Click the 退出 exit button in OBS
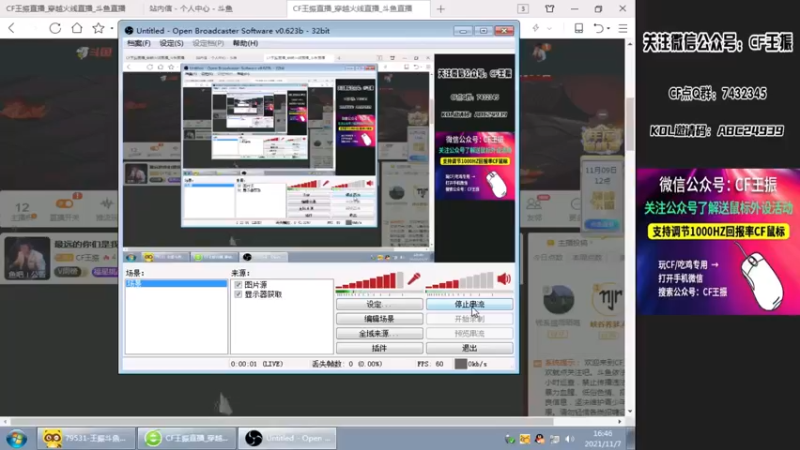Image resolution: width=800 pixels, height=450 pixels. tap(469, 348)
